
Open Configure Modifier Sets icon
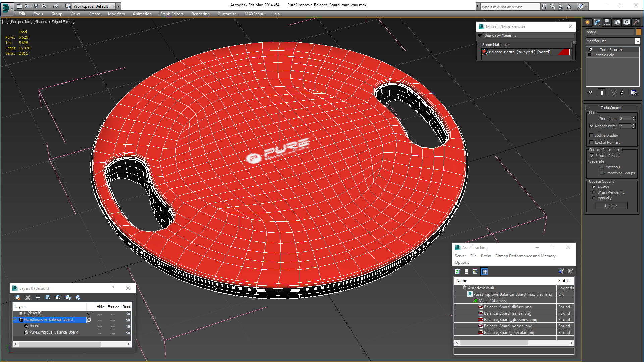(x=634, y=93)
